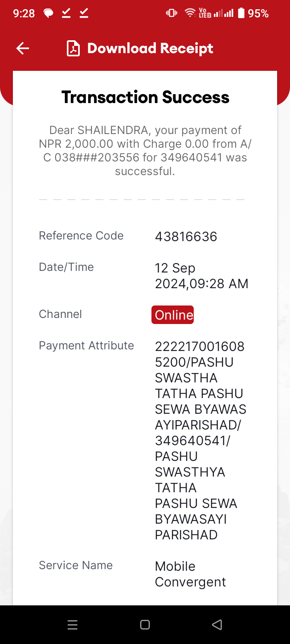The image size is (290, 644).
Task: Tap the 9:28 status bar clock
Action: click(24, 14)
